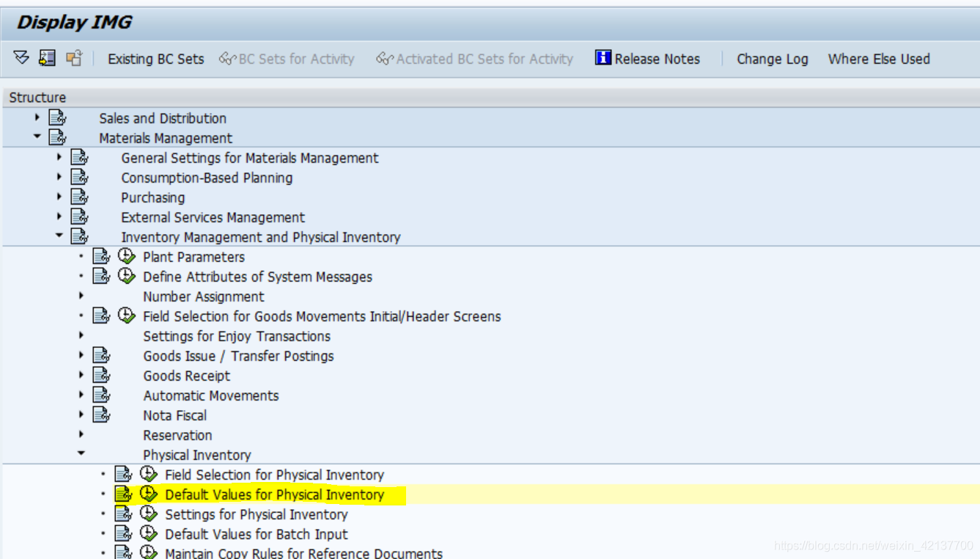Image resolution: width=980 pixels, height=559 pixels.
Task: Click the Structure column header
Action: (37, 97)
